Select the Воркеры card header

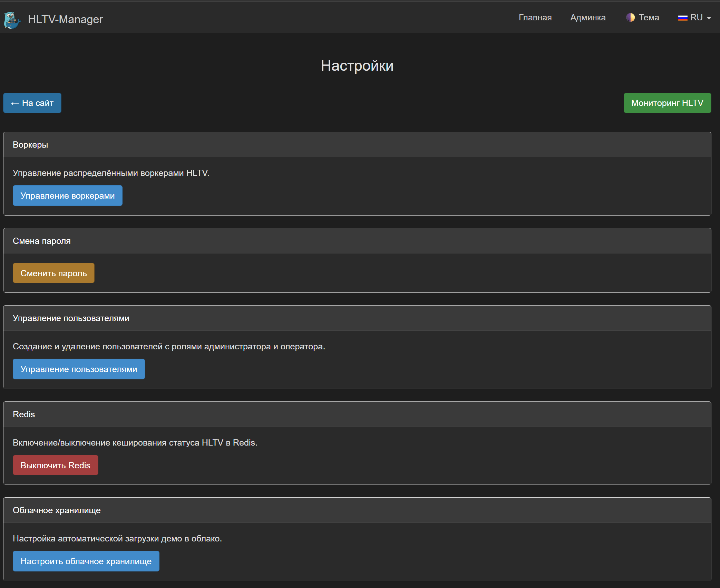point(357,145)
